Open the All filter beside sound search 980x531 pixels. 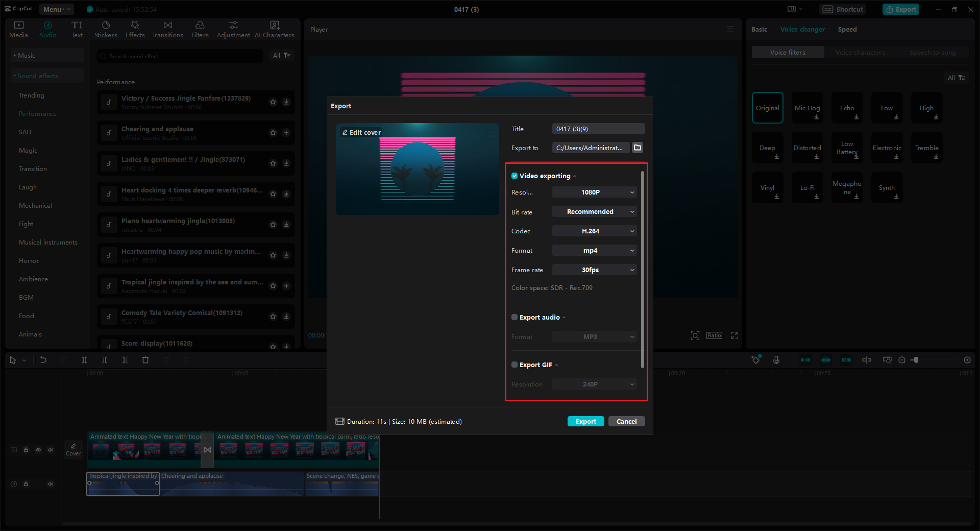(281, 55)
